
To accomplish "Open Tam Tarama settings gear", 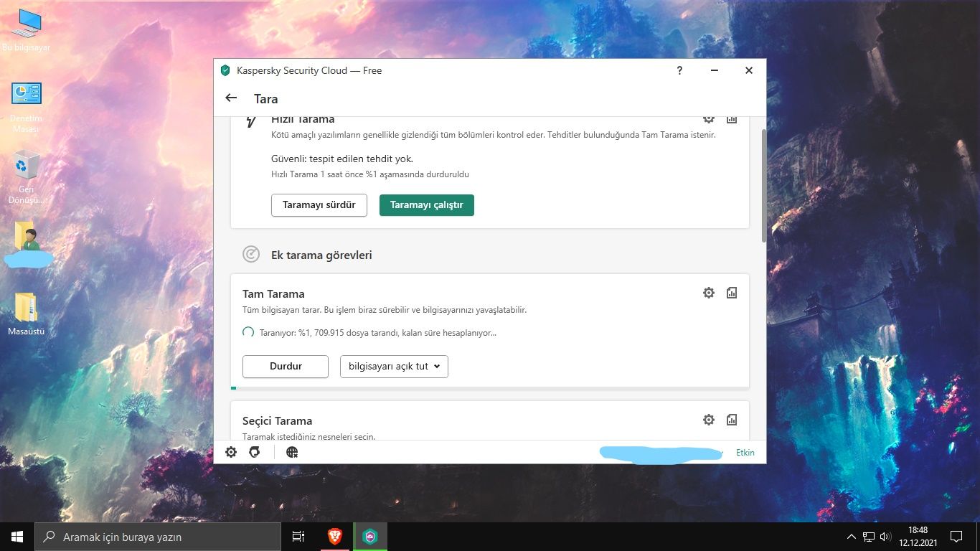I will click(709, 293).
